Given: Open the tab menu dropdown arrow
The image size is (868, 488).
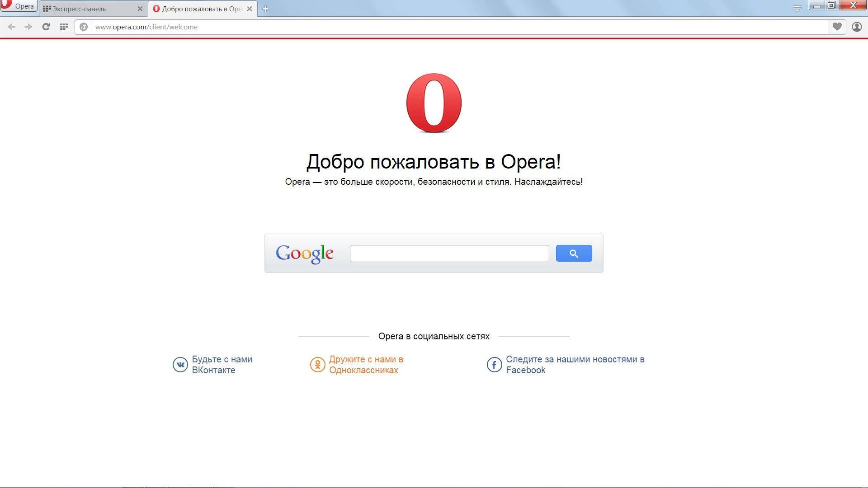Looking at the screenshot, I should [x=797, y=8].
